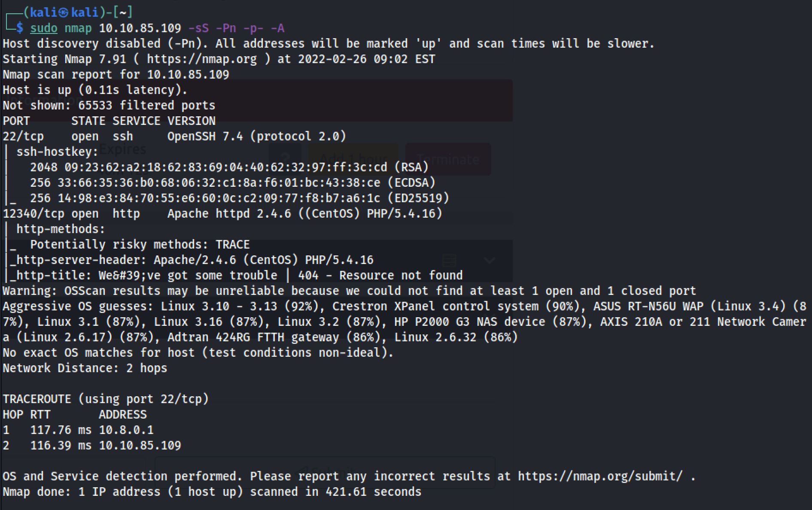Viewport: 812px width, 510px height.
Task: Click the 10.8.0.1 traceroute hop address
Action: click(126, 430)
